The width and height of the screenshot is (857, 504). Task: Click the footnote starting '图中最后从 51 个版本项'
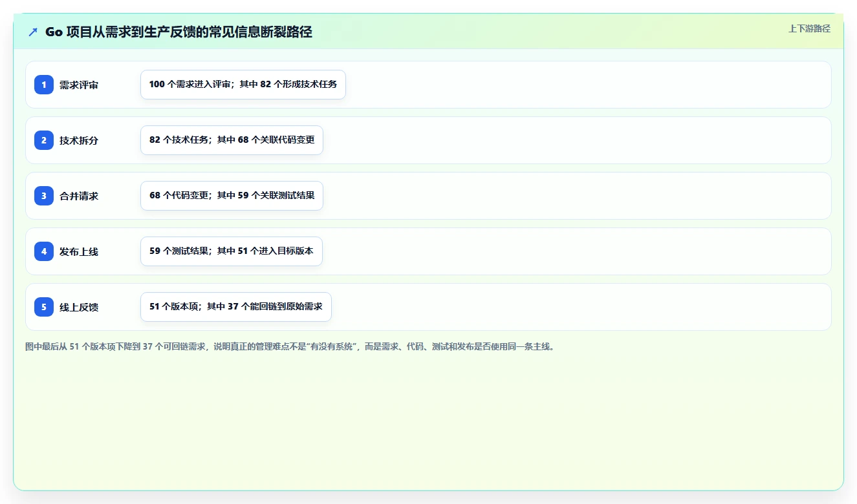coord(290,347)
